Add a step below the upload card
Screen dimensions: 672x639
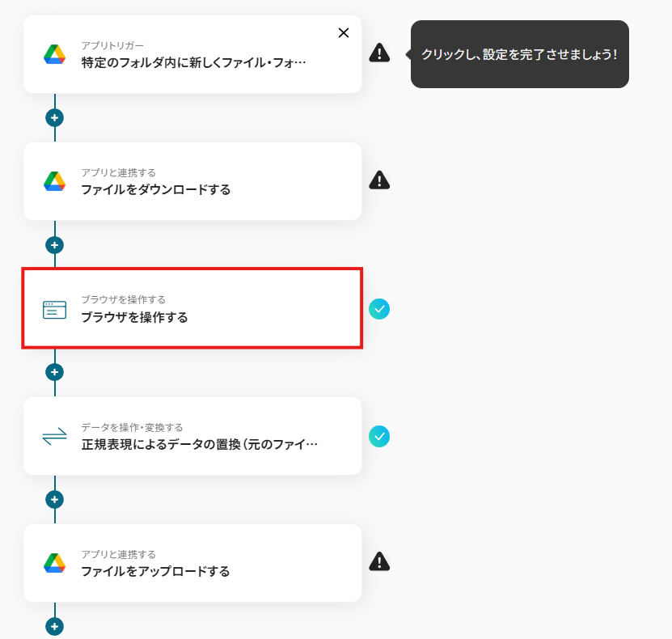(54, 627)
